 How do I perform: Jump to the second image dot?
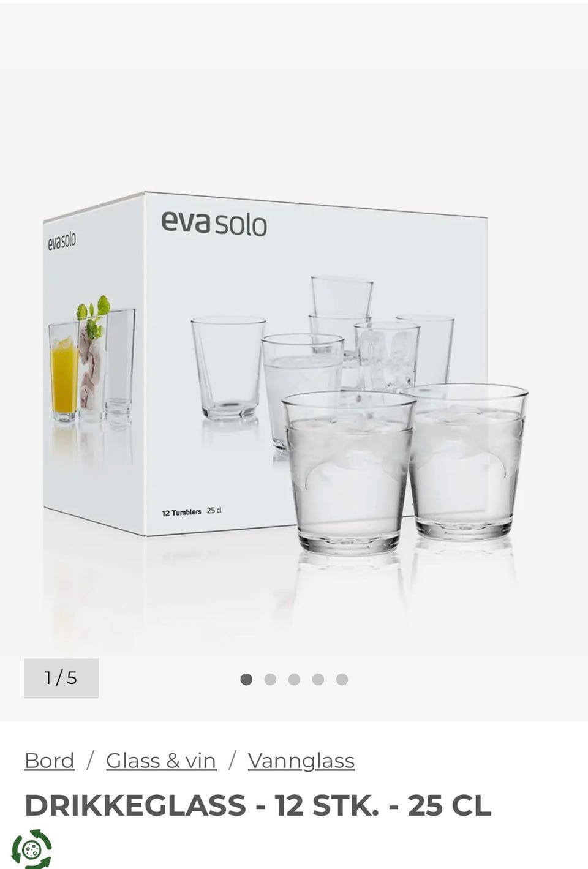270,679
